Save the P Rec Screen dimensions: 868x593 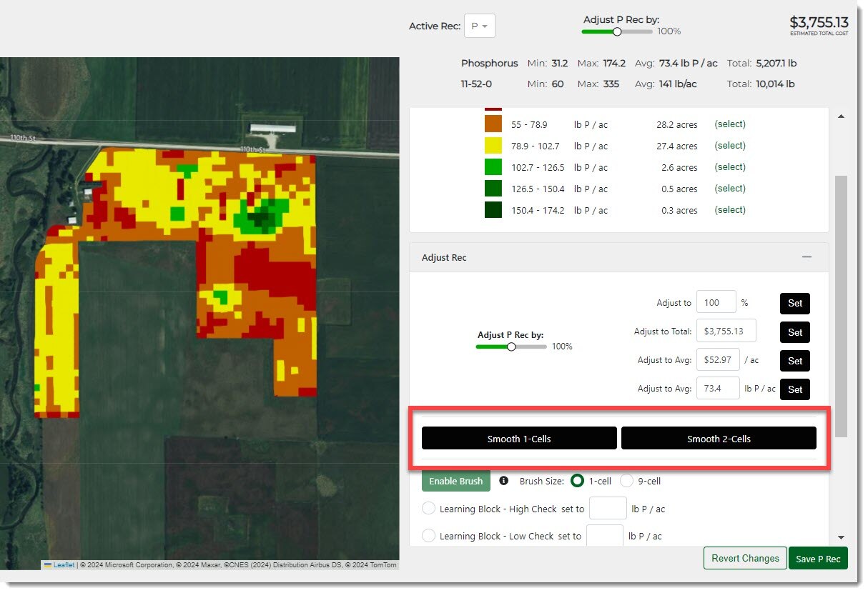coord(818,559)
